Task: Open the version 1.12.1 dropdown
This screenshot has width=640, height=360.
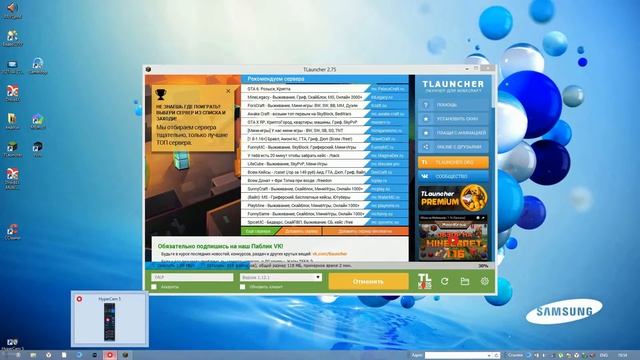Action: 281,277
